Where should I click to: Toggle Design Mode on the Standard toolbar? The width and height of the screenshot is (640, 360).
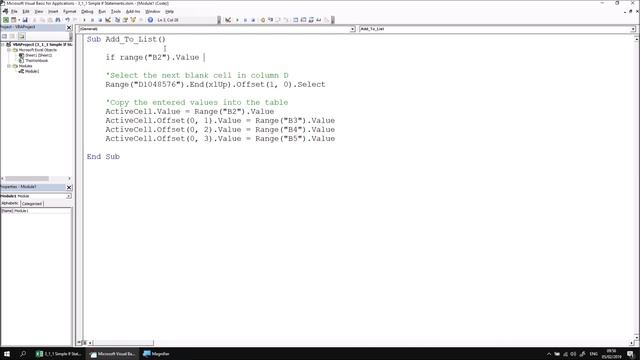click(x=108, y=20)
